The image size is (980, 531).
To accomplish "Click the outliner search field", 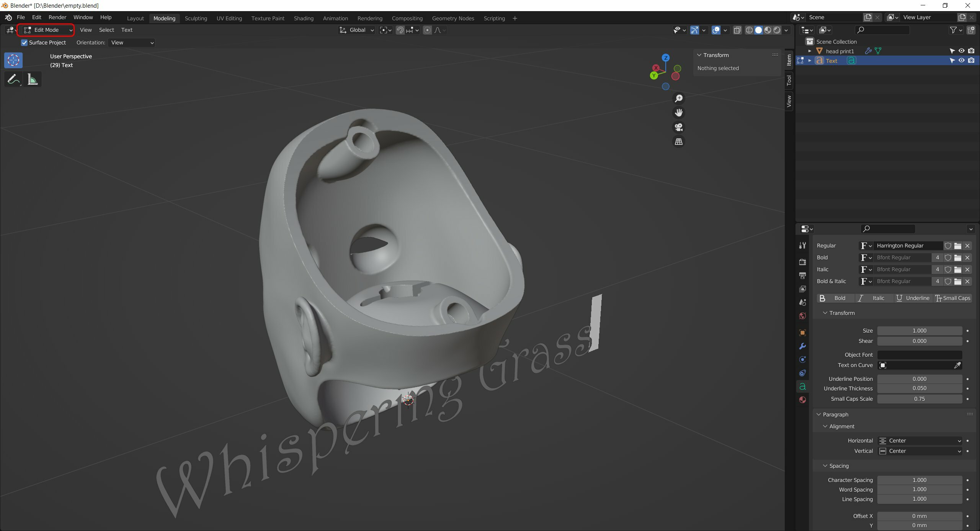I will pyautogui.click(x=882, y=30).
